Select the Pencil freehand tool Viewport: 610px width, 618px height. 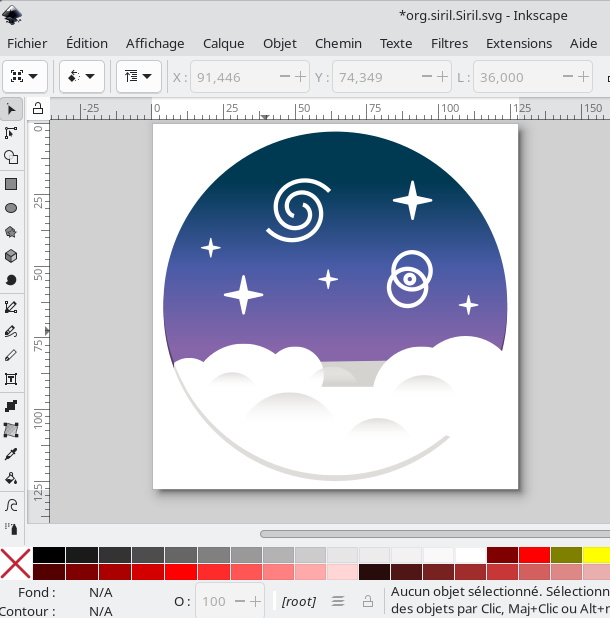click(x=11, y=331)
